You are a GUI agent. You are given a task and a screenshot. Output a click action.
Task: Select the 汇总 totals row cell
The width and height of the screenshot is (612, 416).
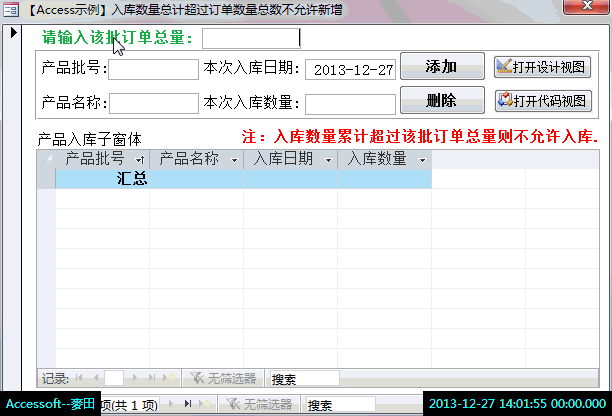[102, 179]
